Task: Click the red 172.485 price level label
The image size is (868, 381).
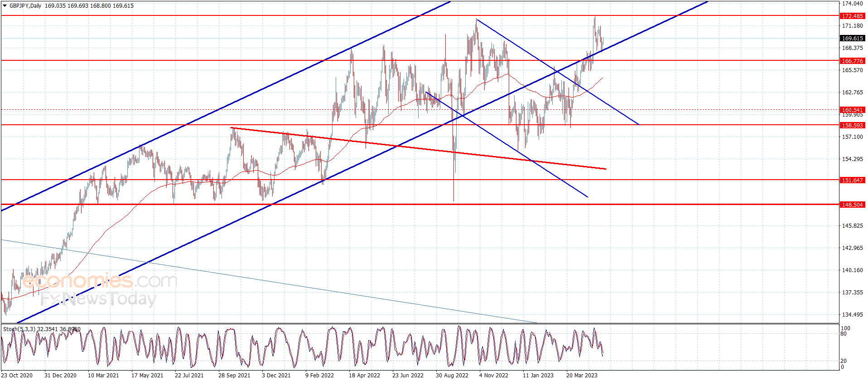Action: pos(852,16)
